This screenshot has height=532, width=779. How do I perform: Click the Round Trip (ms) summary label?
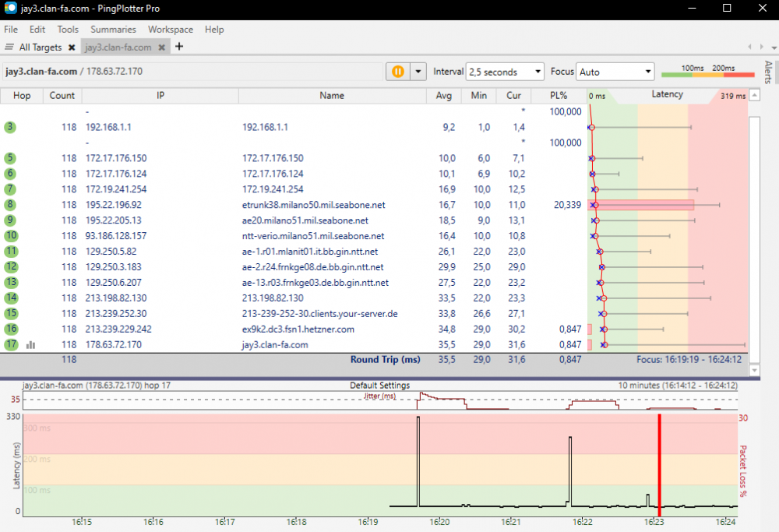(385, 360)
